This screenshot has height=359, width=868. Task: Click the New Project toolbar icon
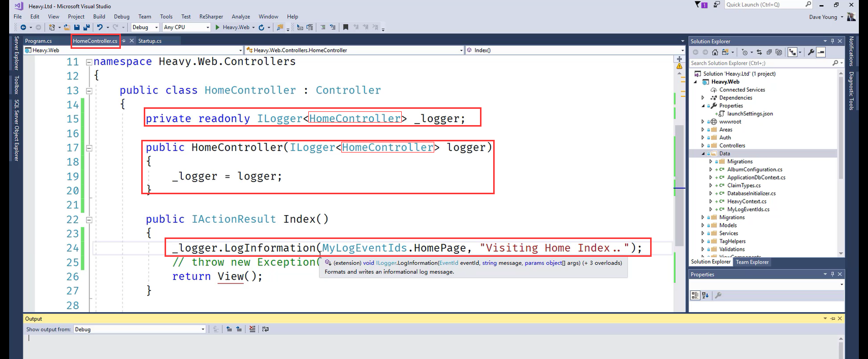52,27
